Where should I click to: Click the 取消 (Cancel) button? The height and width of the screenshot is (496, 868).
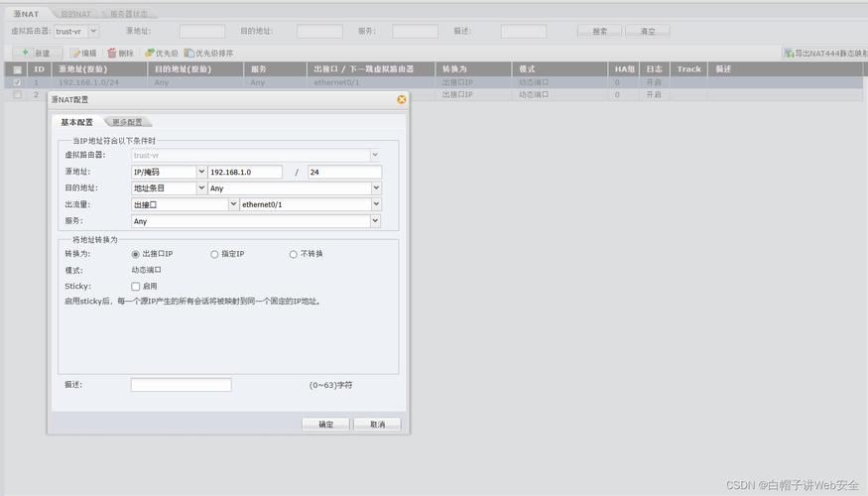click(377, 424)
